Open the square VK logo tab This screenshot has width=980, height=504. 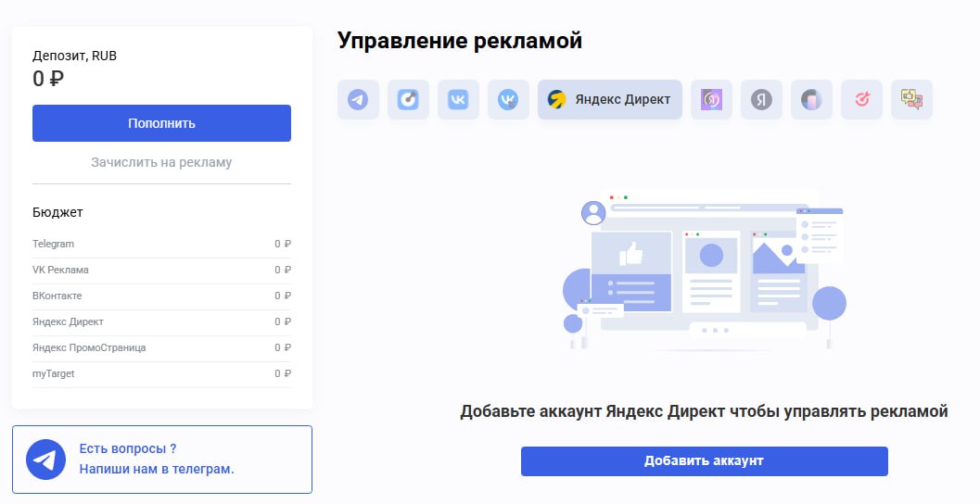pyautogui.click(x=458, y=99)
